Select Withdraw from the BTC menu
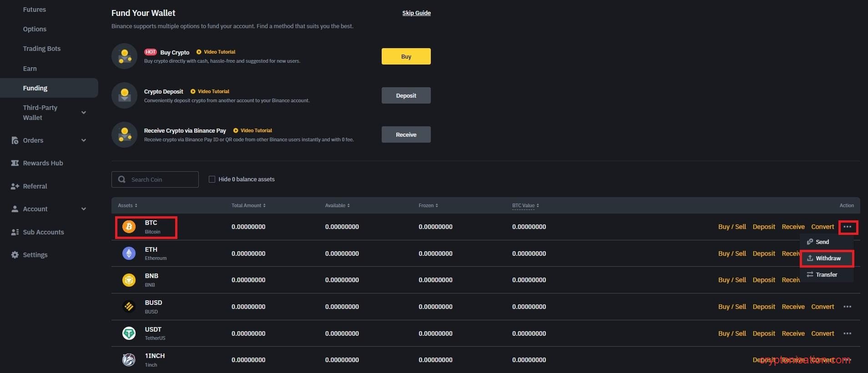The width and height of the screenshot is (868, 373). (x=828, y=258)
